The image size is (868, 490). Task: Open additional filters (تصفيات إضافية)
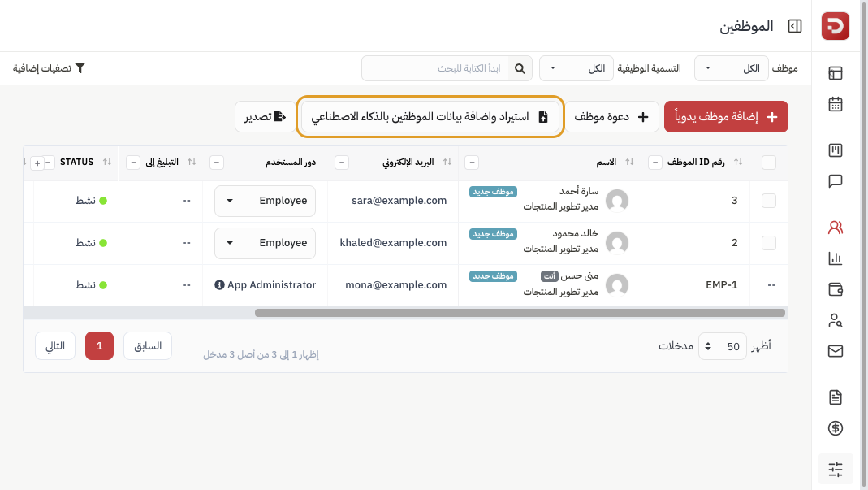click(50, 68)
